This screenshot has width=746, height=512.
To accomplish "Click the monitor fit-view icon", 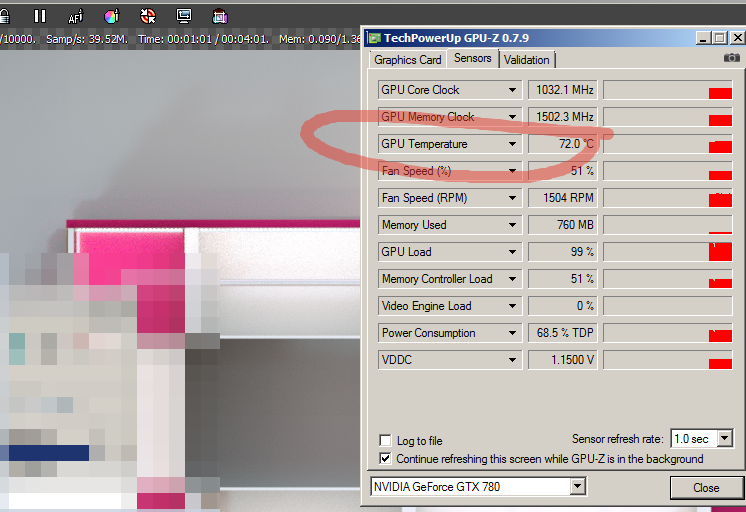I will 184,16.
